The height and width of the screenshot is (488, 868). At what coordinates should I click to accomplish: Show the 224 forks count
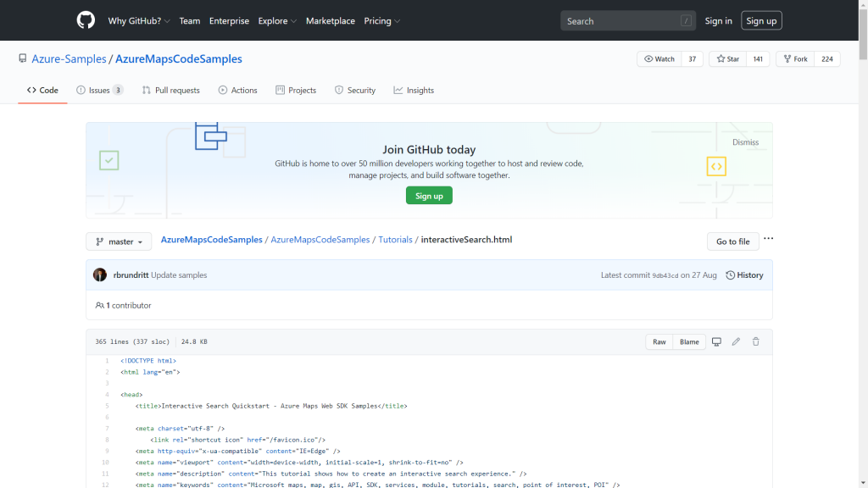point(827,59)
